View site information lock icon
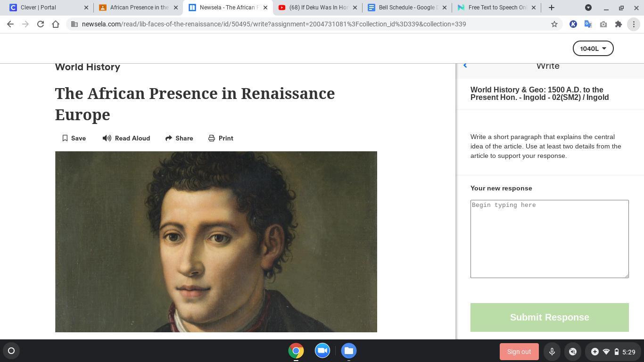The height and width of the screenshot is (362, 644). click(x=74, y=24)
